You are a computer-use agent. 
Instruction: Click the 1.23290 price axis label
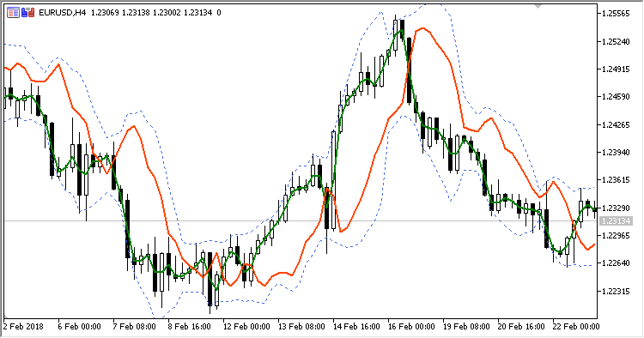click(616, 208)
